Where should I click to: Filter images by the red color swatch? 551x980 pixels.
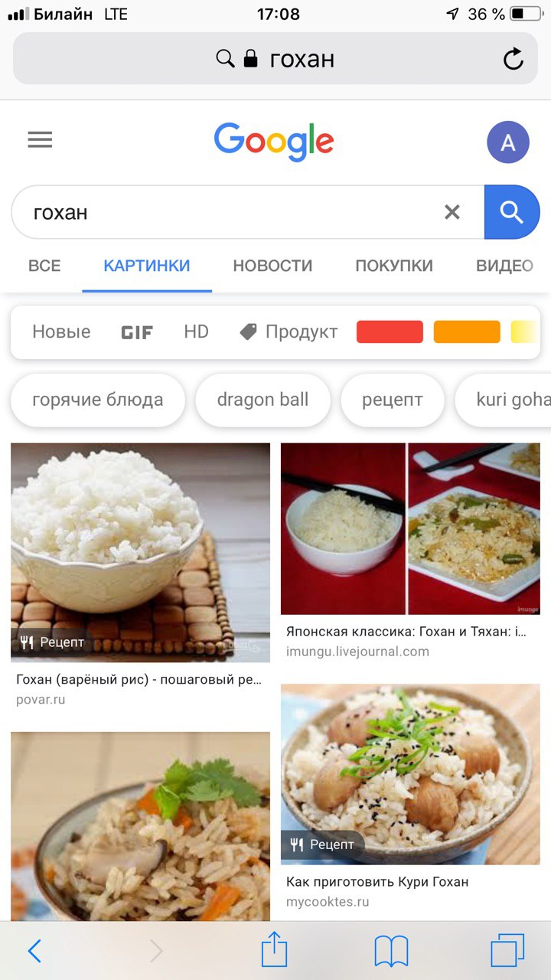point(390,332)
